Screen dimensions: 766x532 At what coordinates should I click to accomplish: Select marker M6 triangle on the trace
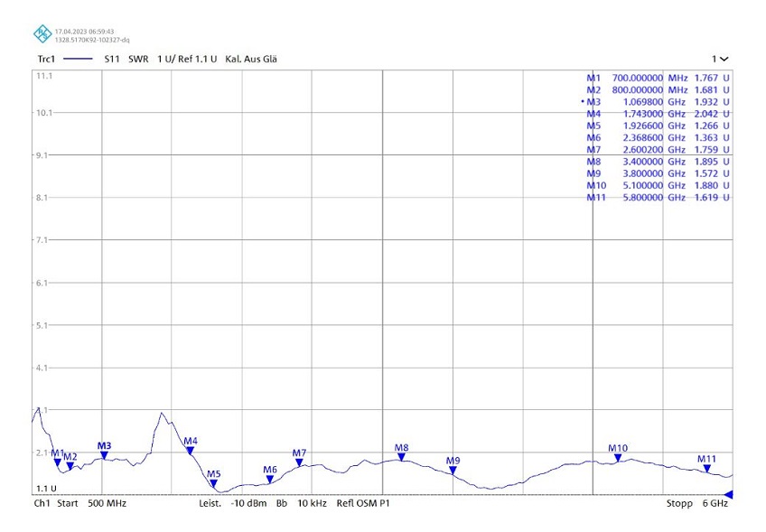(x=270, y=480)
